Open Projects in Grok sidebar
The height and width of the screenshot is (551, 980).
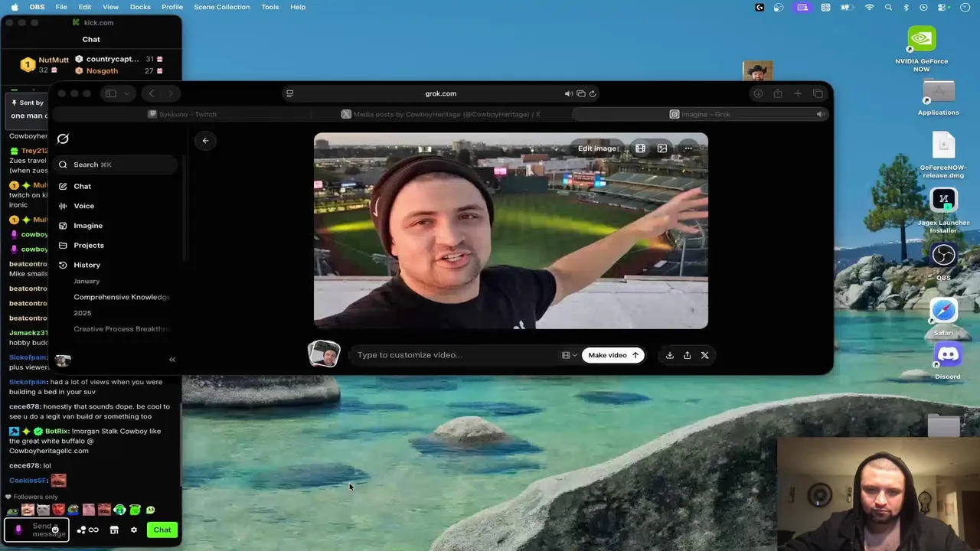(x=89, y=245)
